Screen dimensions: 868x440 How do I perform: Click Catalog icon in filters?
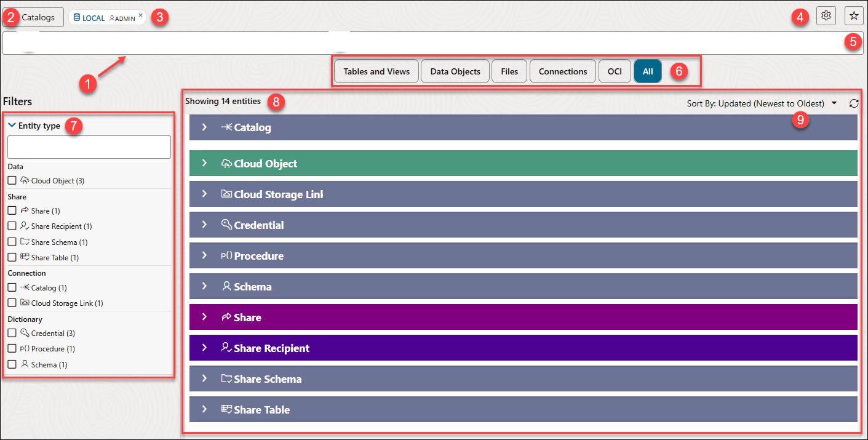point(25,287)
